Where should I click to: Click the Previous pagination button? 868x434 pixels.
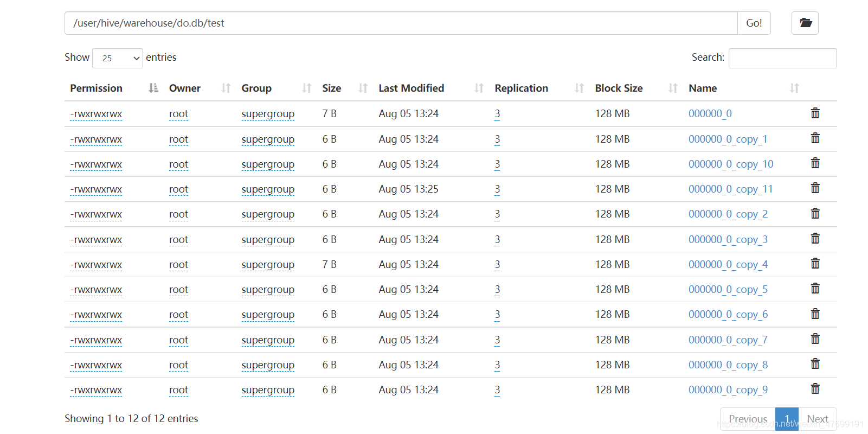coord(748,419)
